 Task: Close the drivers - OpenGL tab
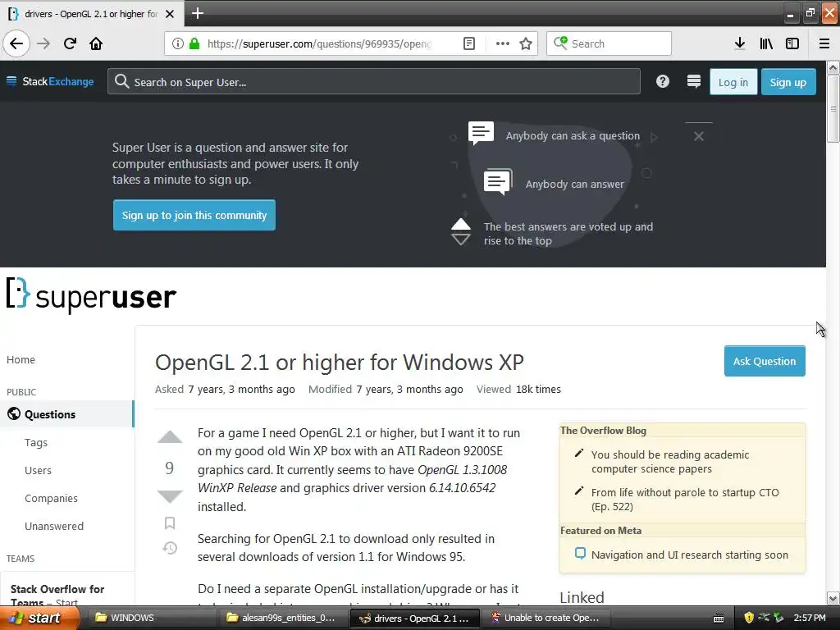170,14
